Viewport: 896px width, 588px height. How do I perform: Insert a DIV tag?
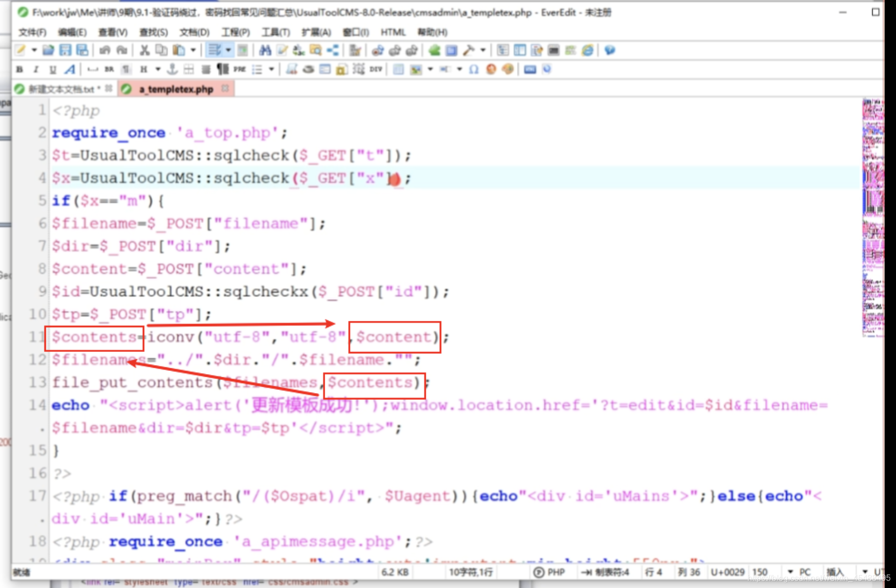tap(376, 69)
